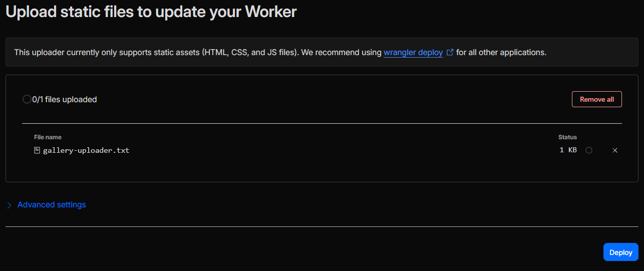Click the Upload static files page heading

(x=151, y=12)
